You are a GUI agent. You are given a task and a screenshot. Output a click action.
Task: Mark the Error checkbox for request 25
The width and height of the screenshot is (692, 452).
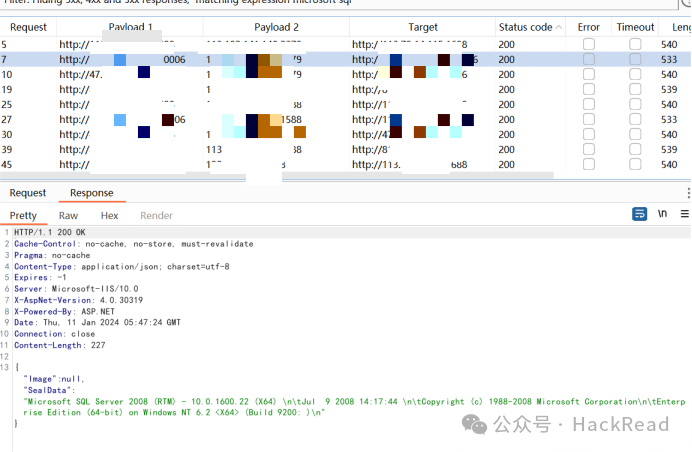click(589, 104)
